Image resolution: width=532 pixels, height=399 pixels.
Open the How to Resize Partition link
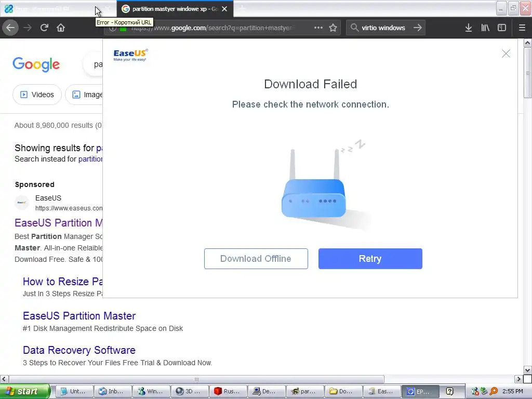point(62,282)
